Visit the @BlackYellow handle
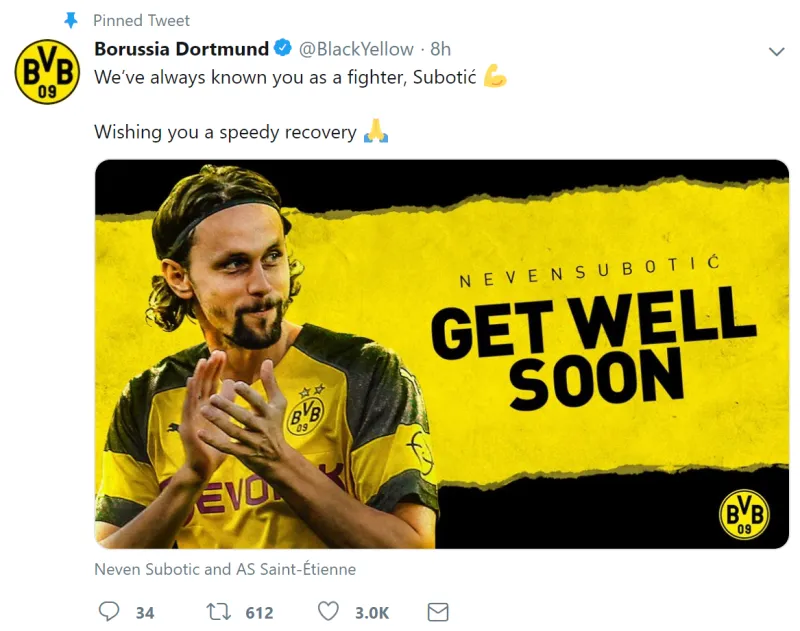Image resolution: width=800 pixels, height=631 pixels. click(x=356, y=49)
